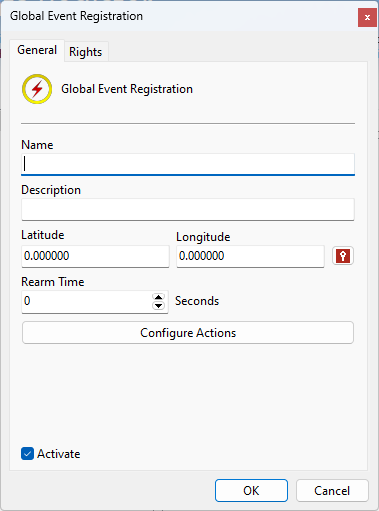
Task: Decrease Rearm Time with the down arrow
Action: tap(158, 305)
